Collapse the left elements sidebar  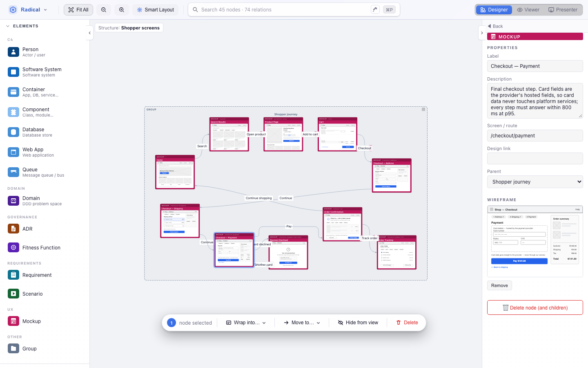click(x=89, y=33)
